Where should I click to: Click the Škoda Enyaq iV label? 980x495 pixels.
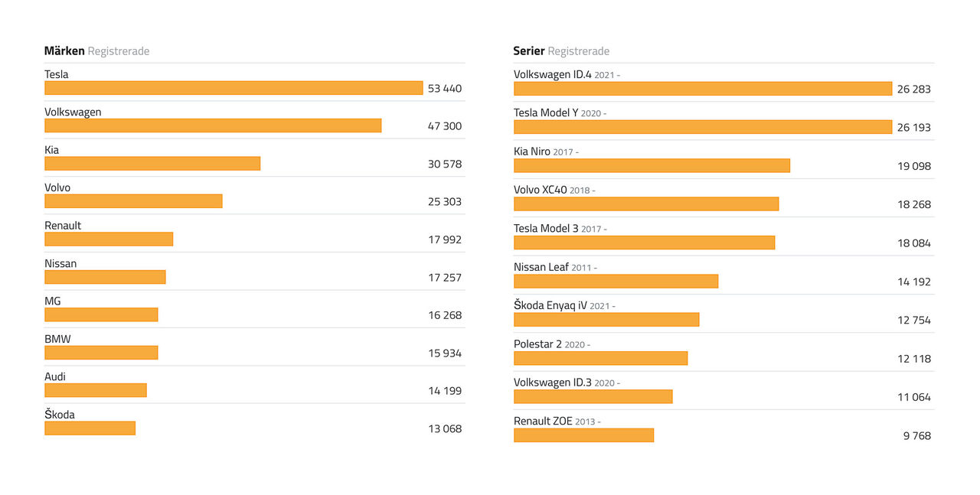[550, 306]
